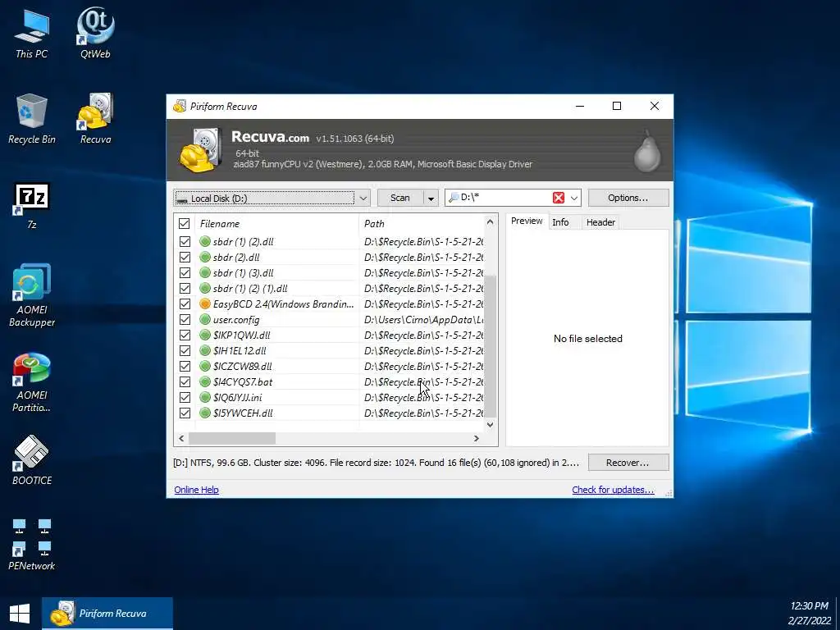The width and height of the screenshot is (840, 630).
Task: Click green status icon for user.config
Action: pyautogui.click(x=204, y=319)
